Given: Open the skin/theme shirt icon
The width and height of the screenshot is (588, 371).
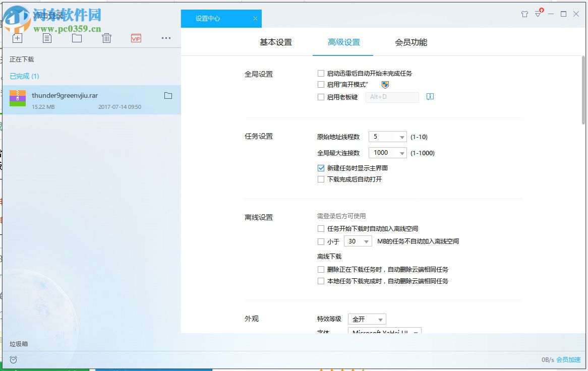Looking at the screenshot, I should [524, 14].
